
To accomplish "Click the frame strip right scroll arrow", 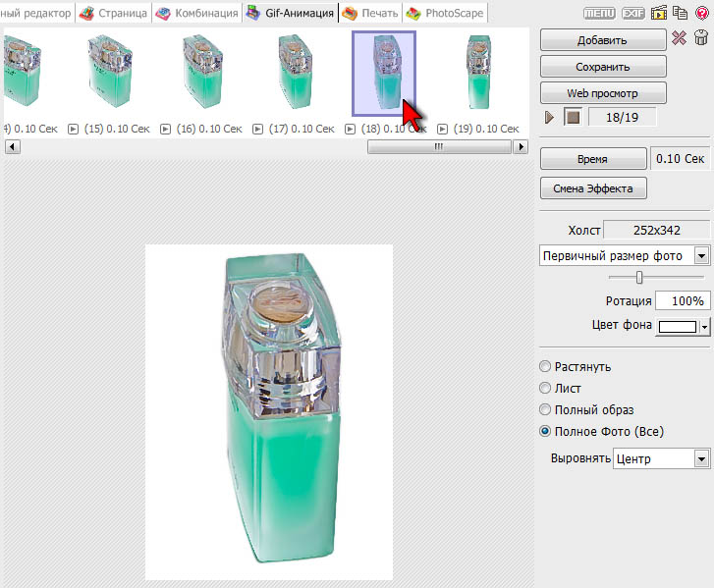I will (x=521, y=146).
